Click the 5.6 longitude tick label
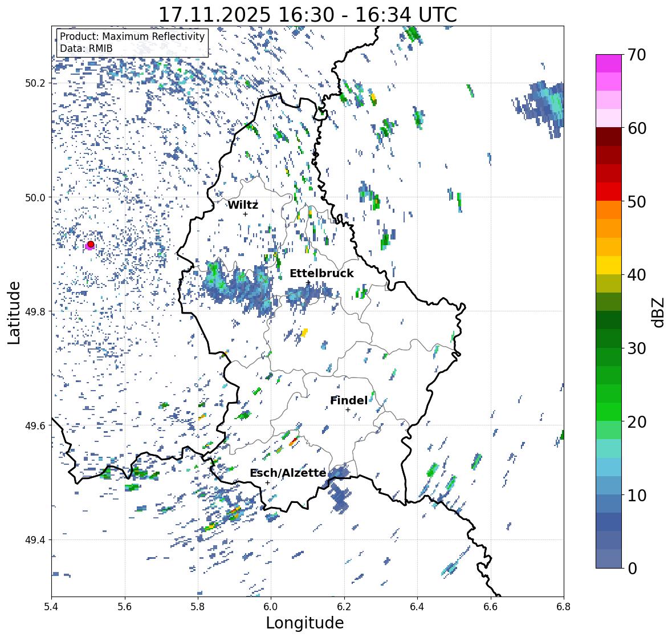 point(125,606)
